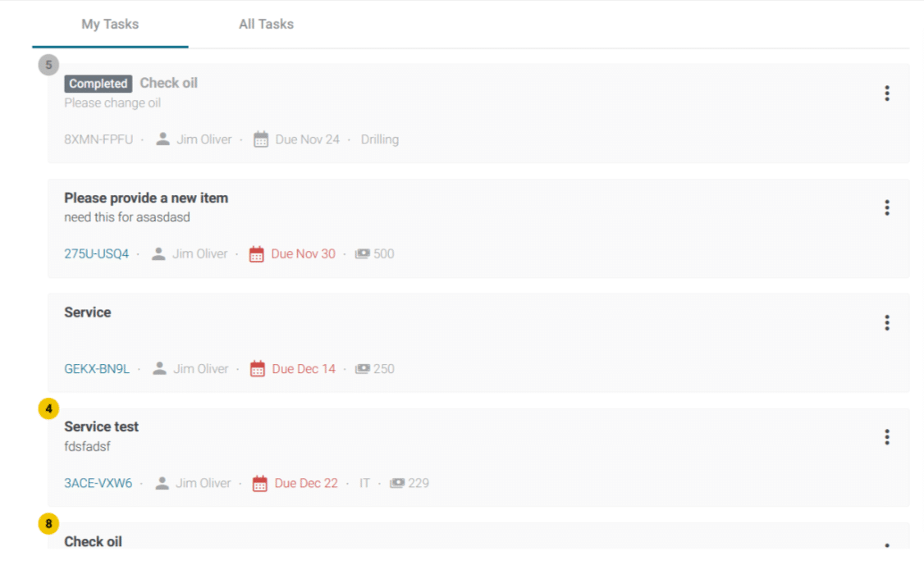Click the money icon next to 500
The image size is (924, 565).
coord(363,253)
